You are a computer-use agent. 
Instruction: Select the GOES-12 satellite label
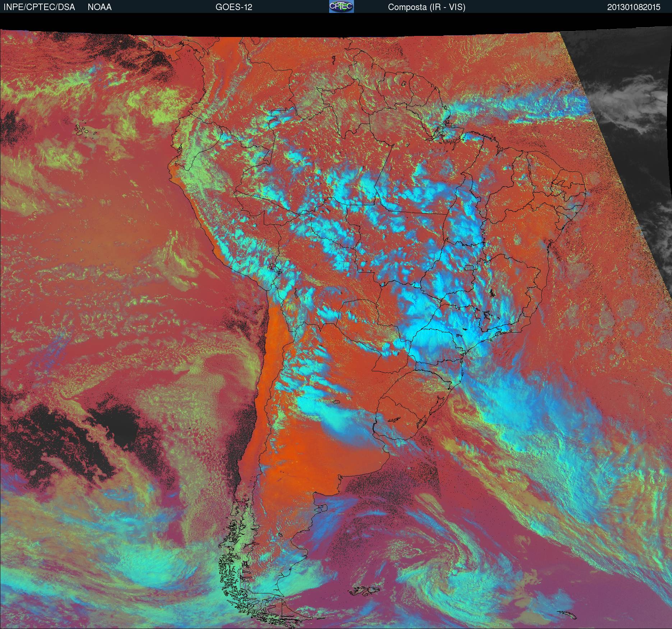234,7
